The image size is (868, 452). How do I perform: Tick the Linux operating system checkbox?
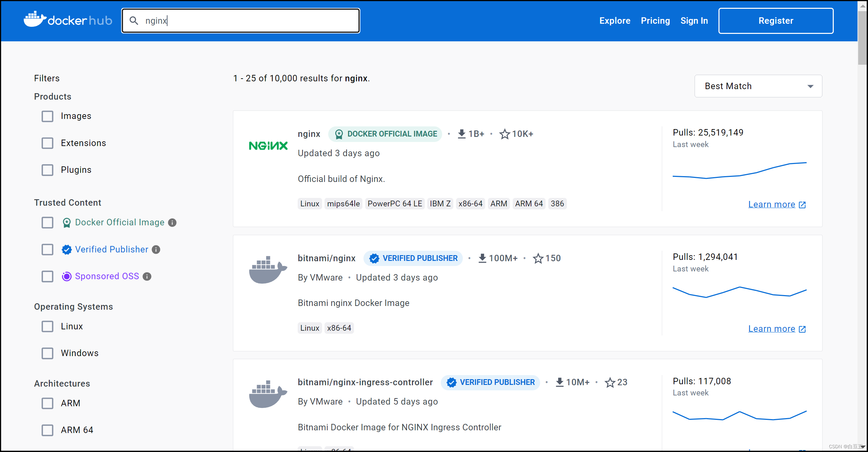click(x=47, y=327)
